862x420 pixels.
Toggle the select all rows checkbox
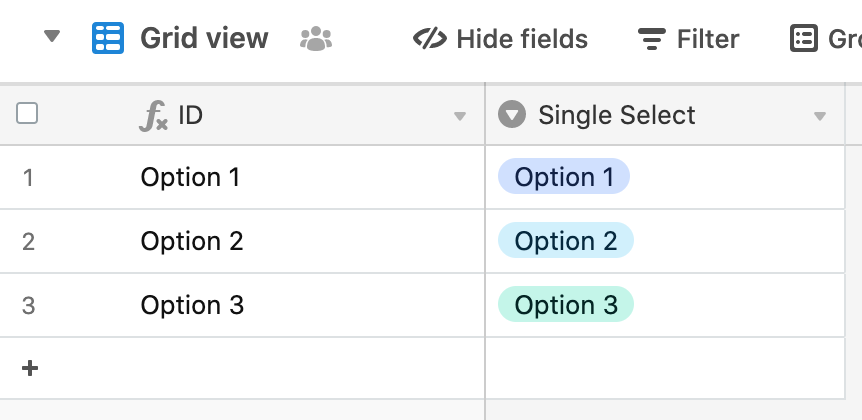tap(27, 114)
